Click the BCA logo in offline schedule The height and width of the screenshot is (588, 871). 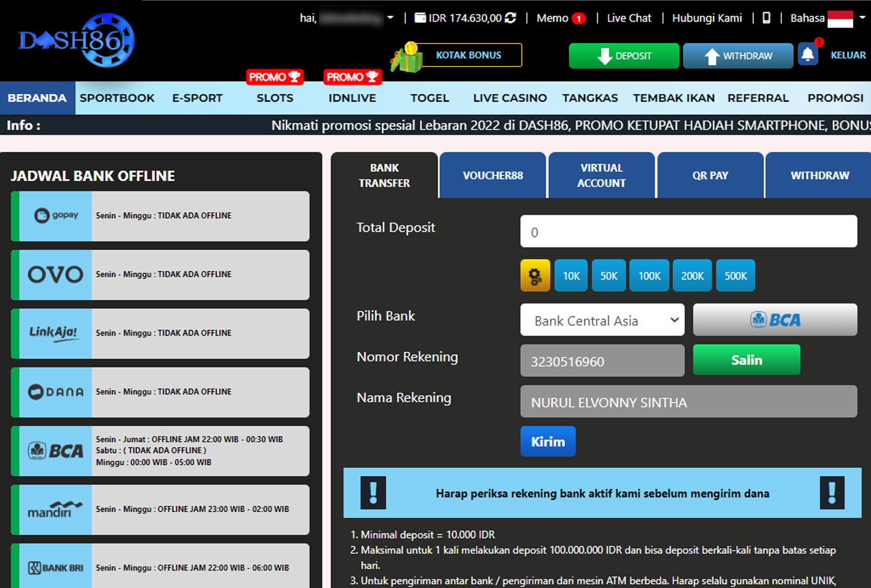tap(56, 451)
